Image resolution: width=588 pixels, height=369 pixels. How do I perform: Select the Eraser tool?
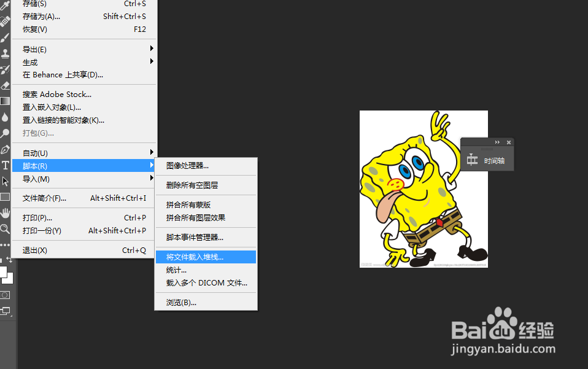point(5,85)
